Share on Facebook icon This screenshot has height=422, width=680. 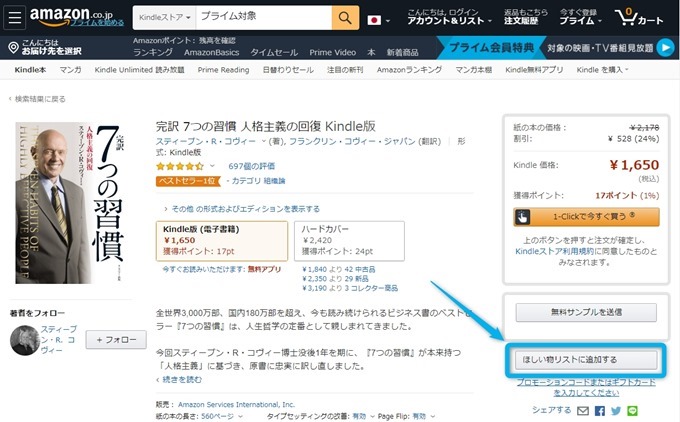click(600, 410)
